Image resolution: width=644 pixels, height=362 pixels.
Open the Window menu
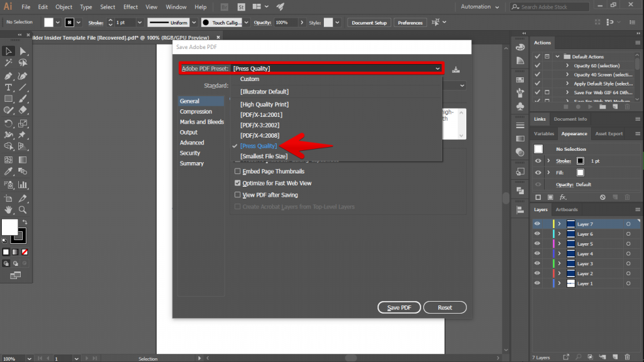pyautogui.click(x=175, y=7)
